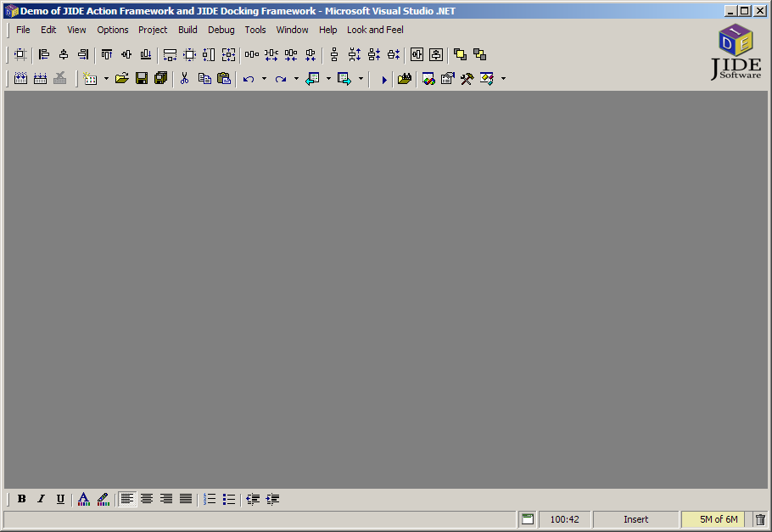
Task: Click Make Horizontal Spacing Equal icon
Action: coord(252,54)
